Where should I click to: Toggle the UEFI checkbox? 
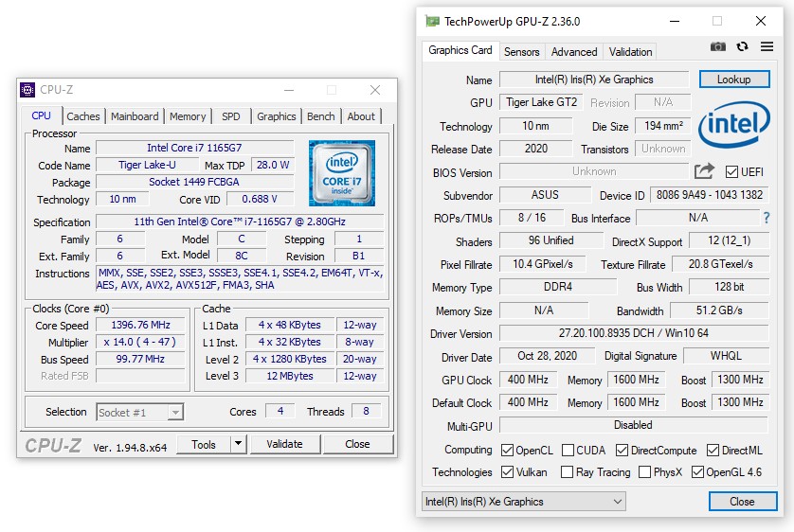tap(731, 172)
